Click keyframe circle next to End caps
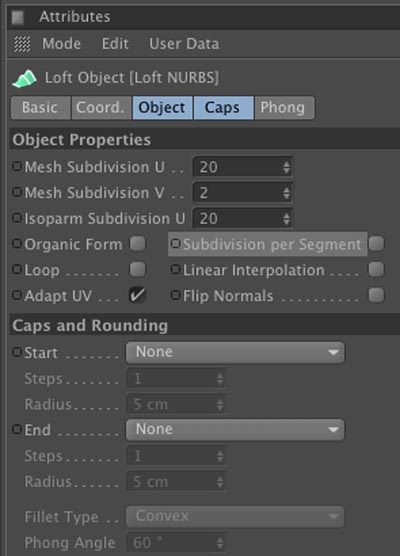Screen dimensions: 400x556 [17, 429]
